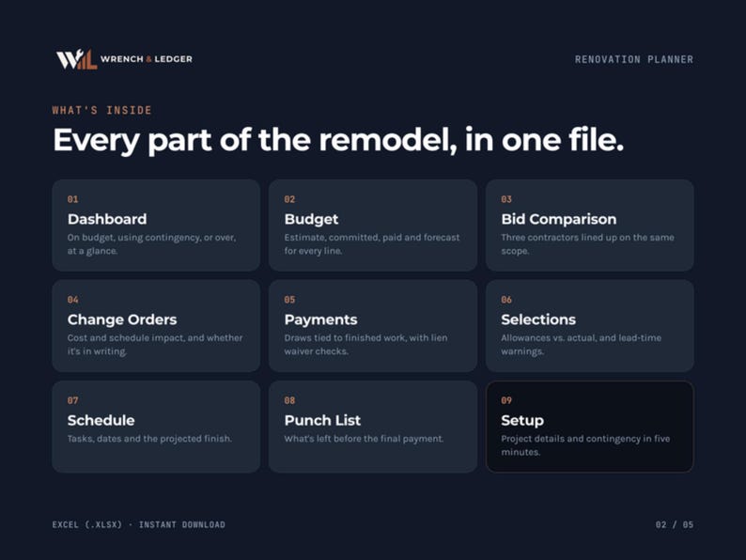Select the Bid Comparison card title
Image resolution: width=746 pixels, height=560 pixels.
(x=558, y=219)
